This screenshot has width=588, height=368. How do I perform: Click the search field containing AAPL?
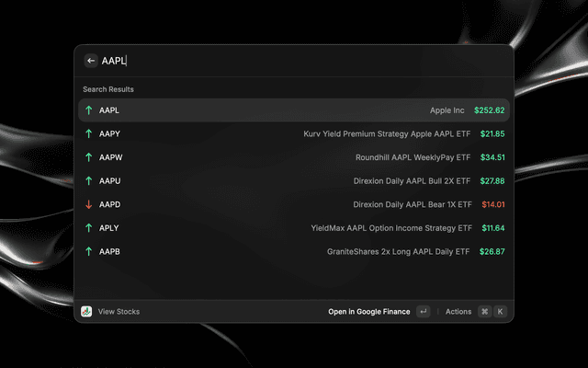point(303,61)
